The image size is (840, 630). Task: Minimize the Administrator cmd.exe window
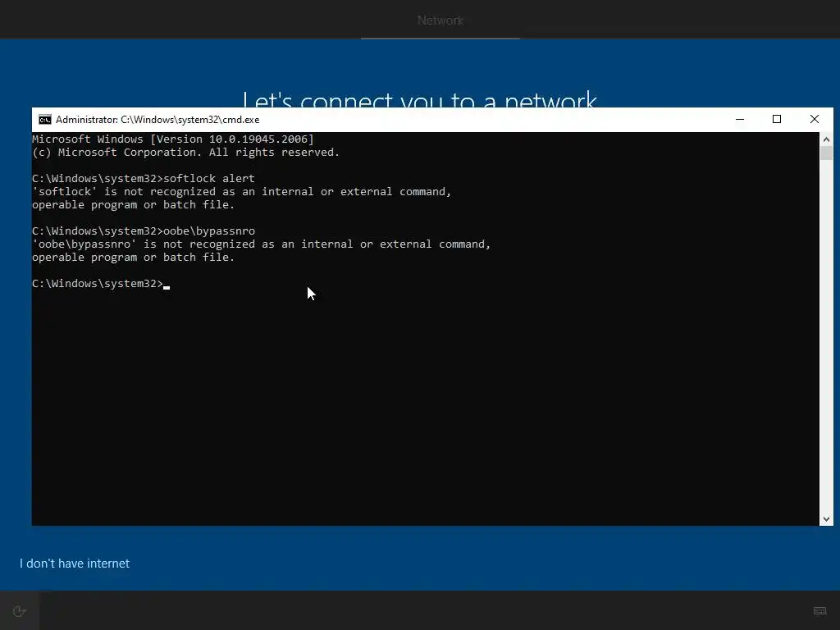point(740,120)
